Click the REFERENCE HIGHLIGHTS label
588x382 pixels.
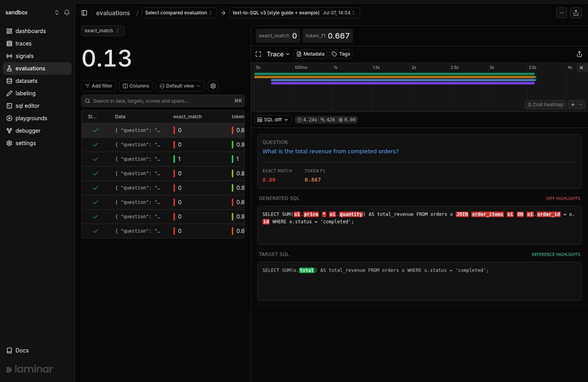(556, 254)
